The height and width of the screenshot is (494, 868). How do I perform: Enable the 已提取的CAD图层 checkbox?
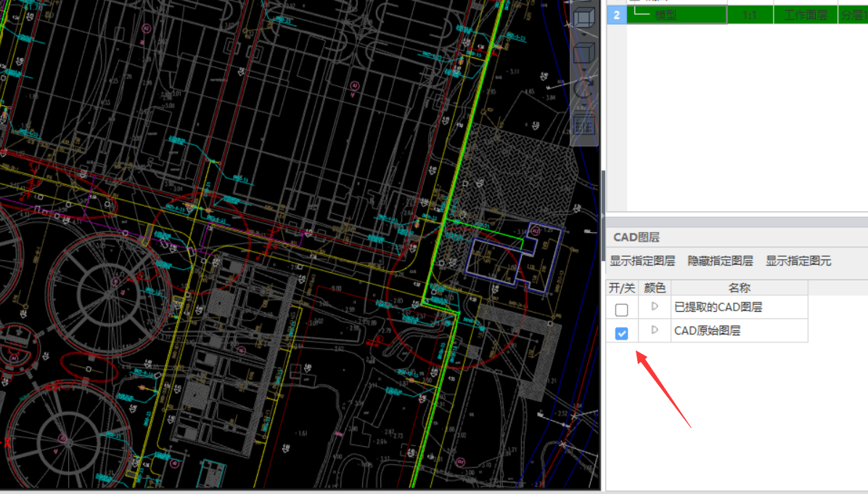click(x=622, y=310)
